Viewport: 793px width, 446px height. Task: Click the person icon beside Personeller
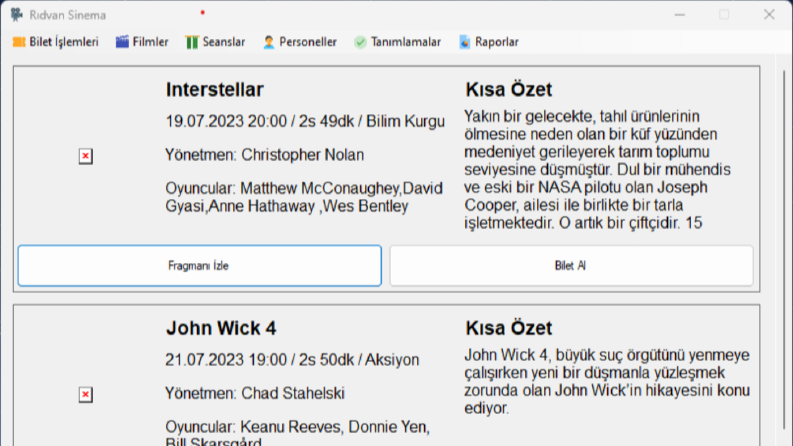[x=269, y=42]
